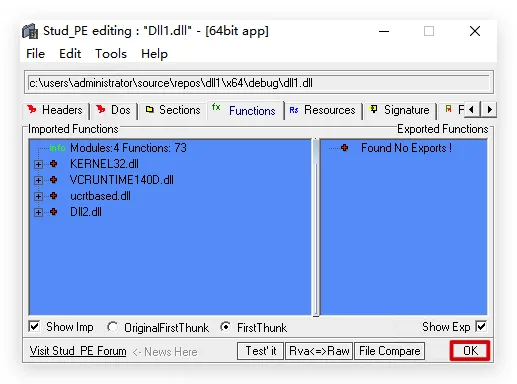The width and height of the screenshot is (517, 384).
Task: Click the red icon next to KERNEL32.dll
Action: point(53,164)
